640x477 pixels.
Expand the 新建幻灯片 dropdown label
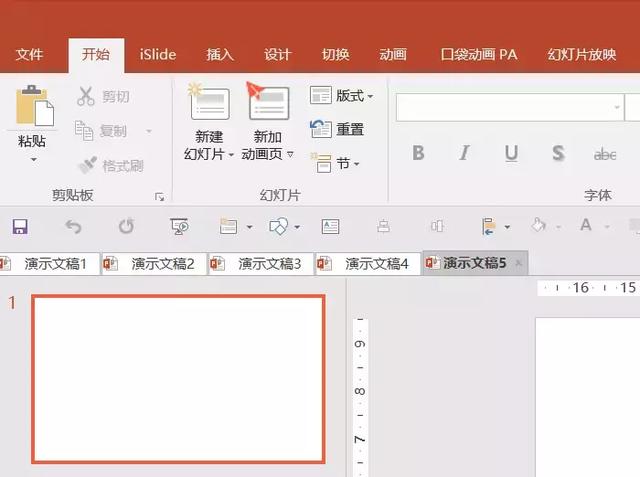[209, 154]
